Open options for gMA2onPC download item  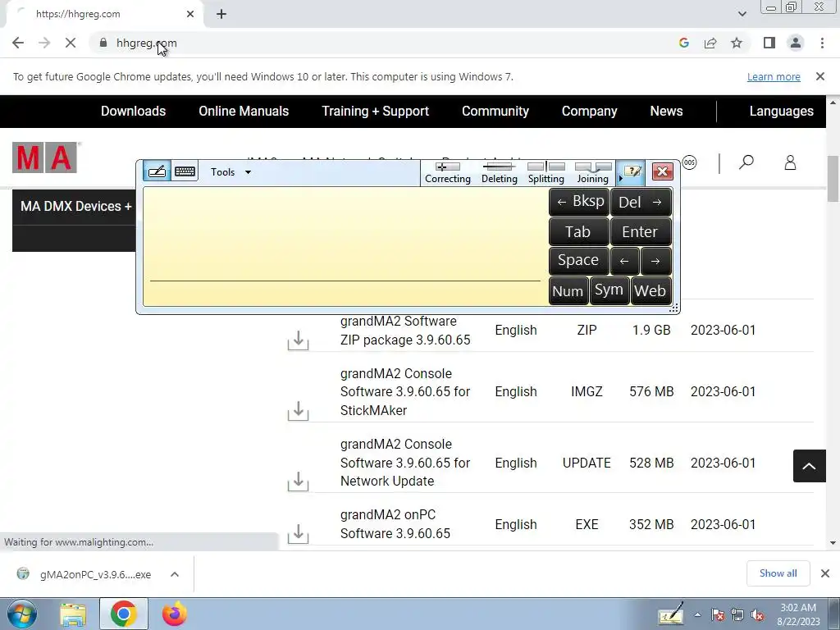(x=175, y=574)
